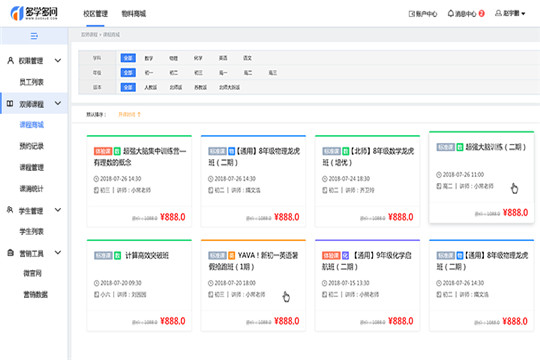
Task: Click the 营销工具 bag icon
Action: click(10, 253)
